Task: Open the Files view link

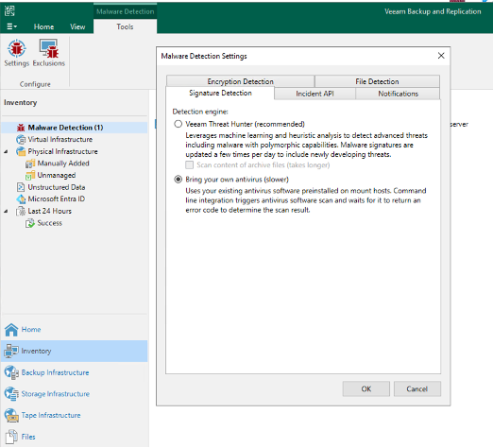Action: 28,437
